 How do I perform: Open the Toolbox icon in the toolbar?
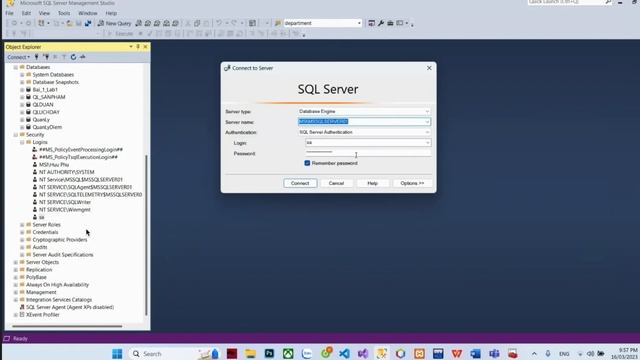[x=390, y=23]
